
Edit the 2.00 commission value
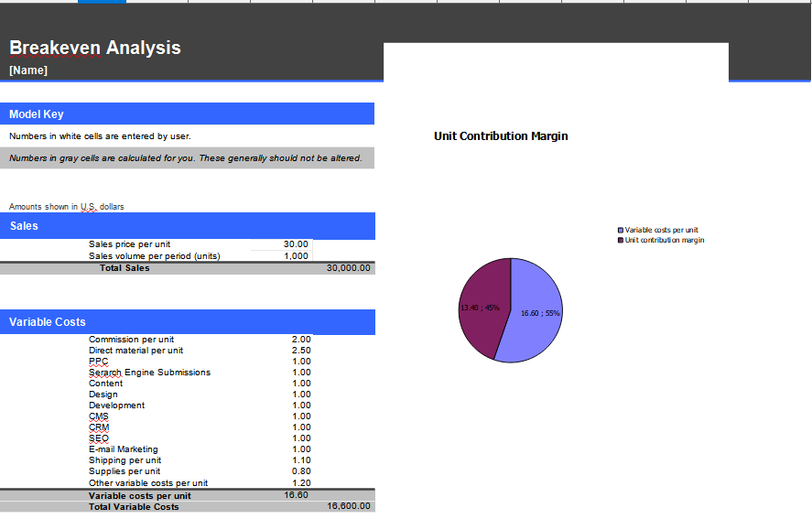point(301,340)
